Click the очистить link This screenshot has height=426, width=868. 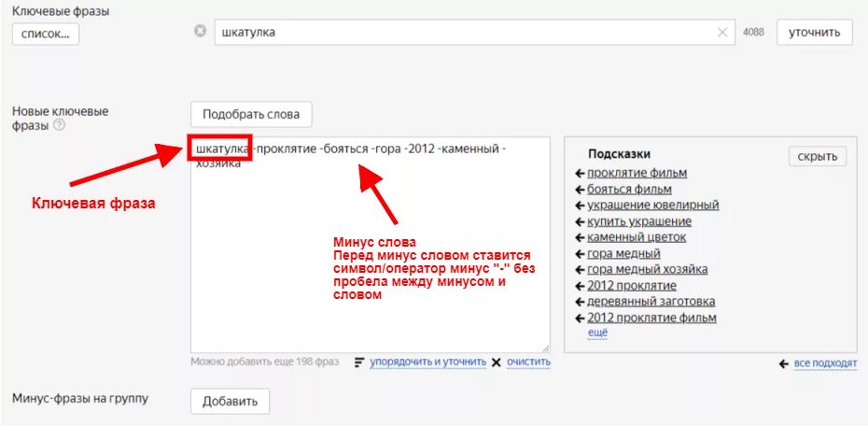pos(528,362)
